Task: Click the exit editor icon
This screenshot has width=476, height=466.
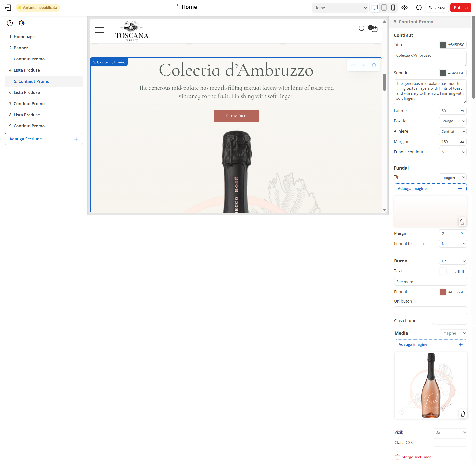Action: [8, 8]
